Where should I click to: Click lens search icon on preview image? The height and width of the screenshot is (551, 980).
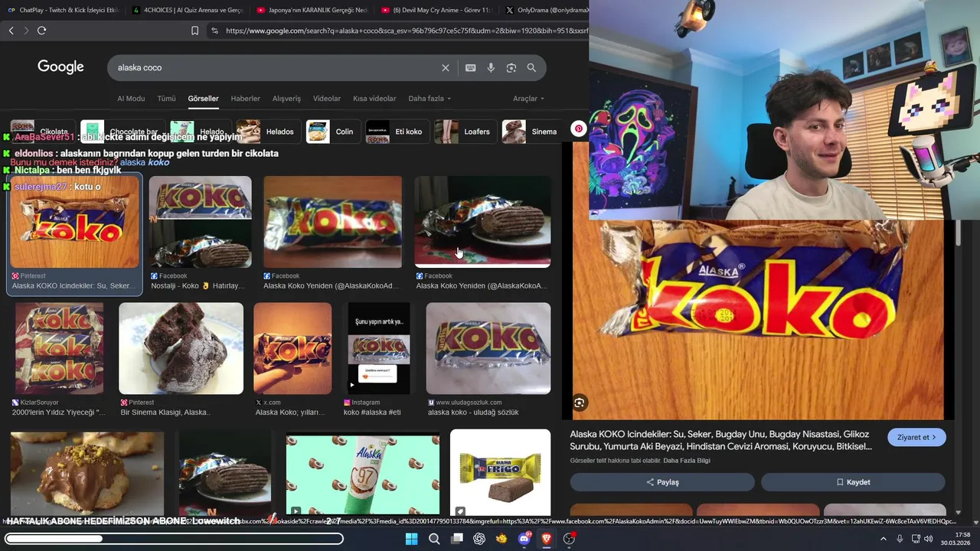point(580,403)
